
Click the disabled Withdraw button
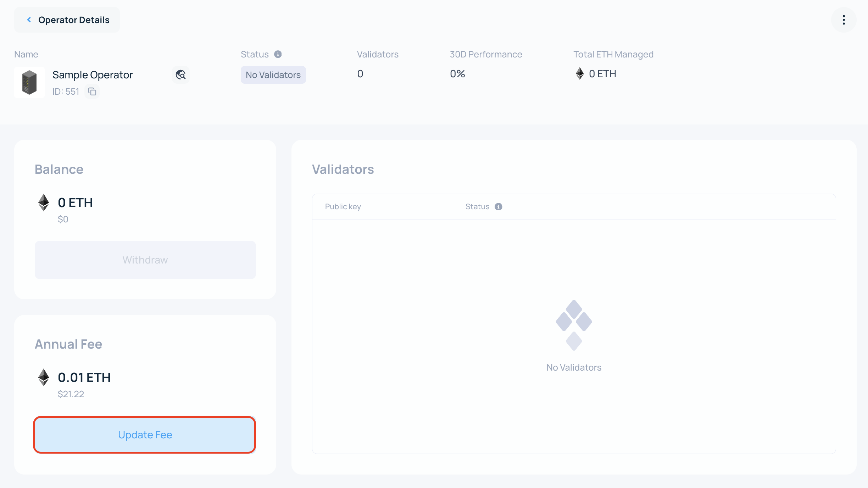tap(145, 260)
